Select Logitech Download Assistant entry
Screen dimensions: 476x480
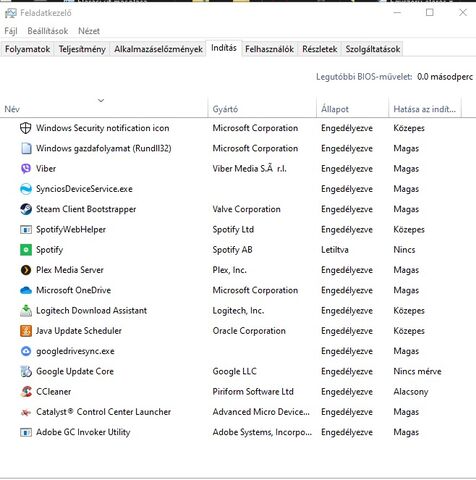(x=91, y=311)
